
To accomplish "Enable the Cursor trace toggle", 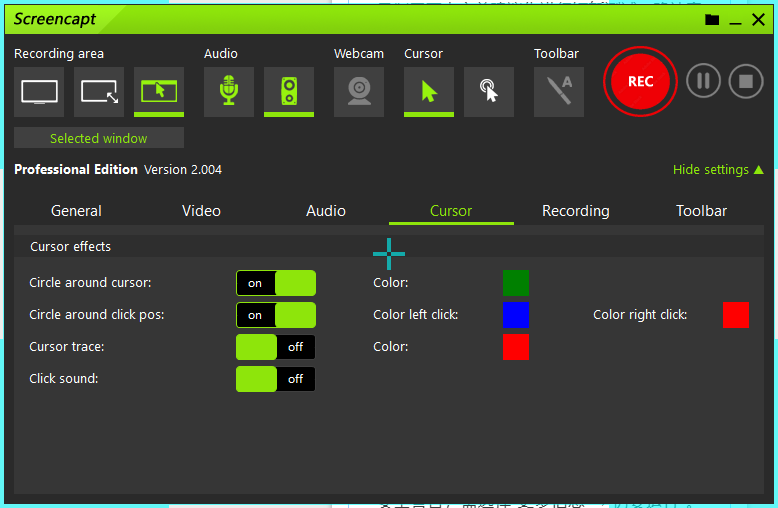I will pyautogui.click(x=276, y=347).
